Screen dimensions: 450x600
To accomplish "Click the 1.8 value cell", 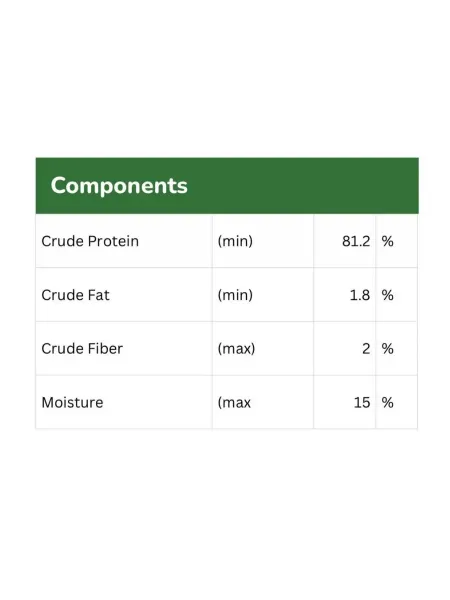I will tap(344, 295).
